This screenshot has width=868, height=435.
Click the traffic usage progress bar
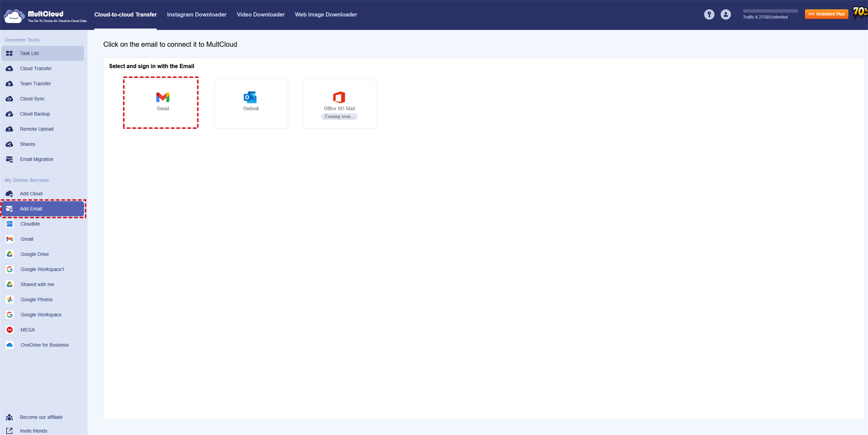tap(770, 11)
